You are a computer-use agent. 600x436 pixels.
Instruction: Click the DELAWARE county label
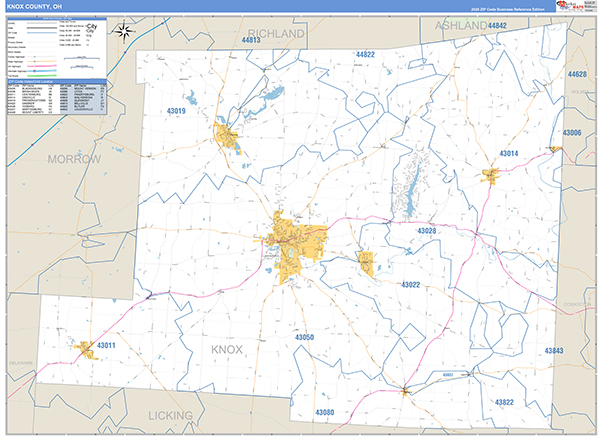pyautogui.click(x=21, y=363)
